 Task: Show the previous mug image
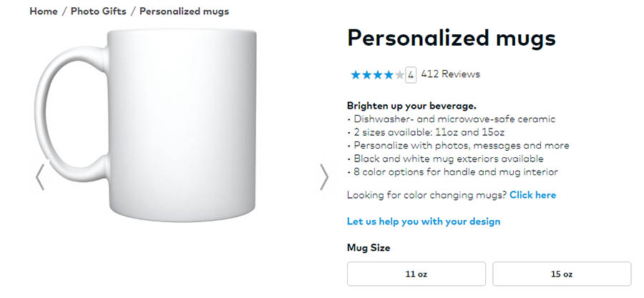[40, 177]
